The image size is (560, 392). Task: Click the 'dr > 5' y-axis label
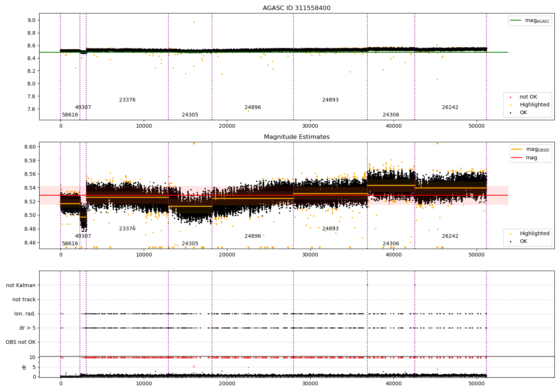28,328
